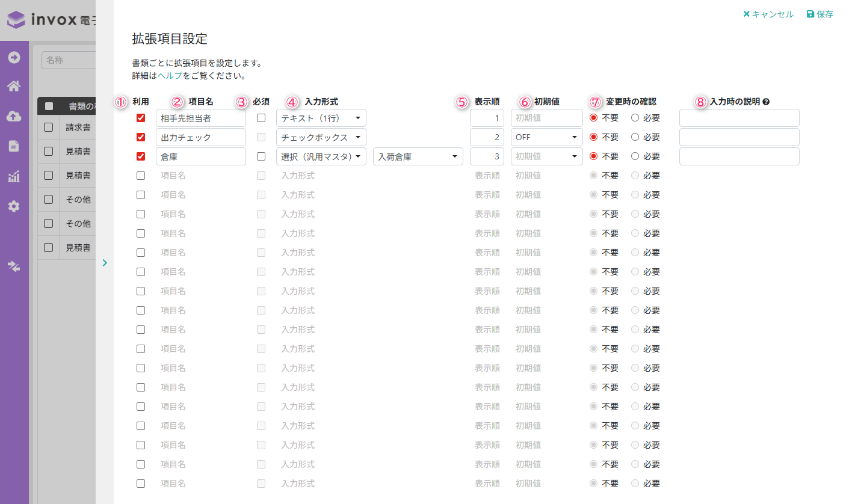The image size is (858, 504).
Task: Select 必要 radio for 出力チェック row
Action: tap(635, 137)
